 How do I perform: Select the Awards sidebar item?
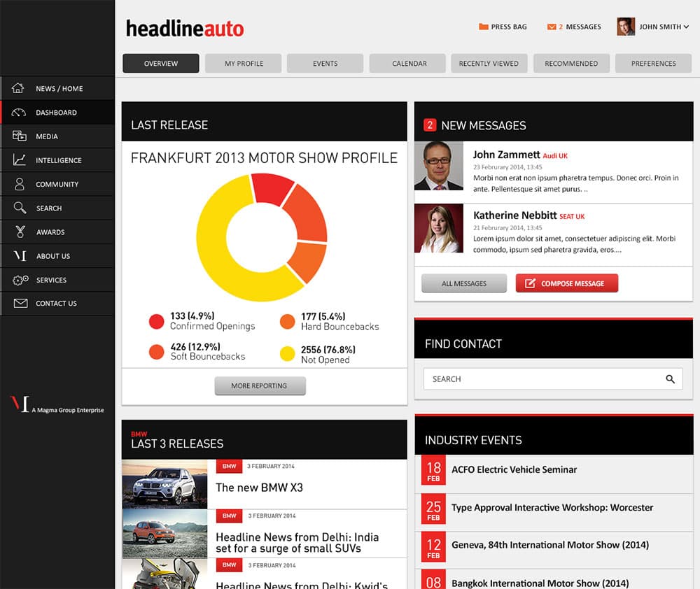49,232
